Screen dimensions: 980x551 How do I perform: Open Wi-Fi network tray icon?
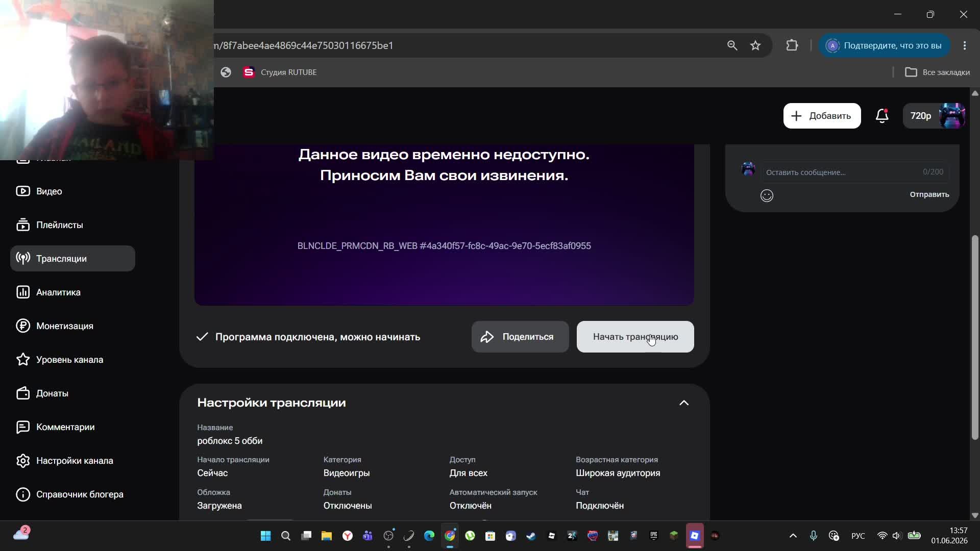pyautogui.click(x=881, y=536)
